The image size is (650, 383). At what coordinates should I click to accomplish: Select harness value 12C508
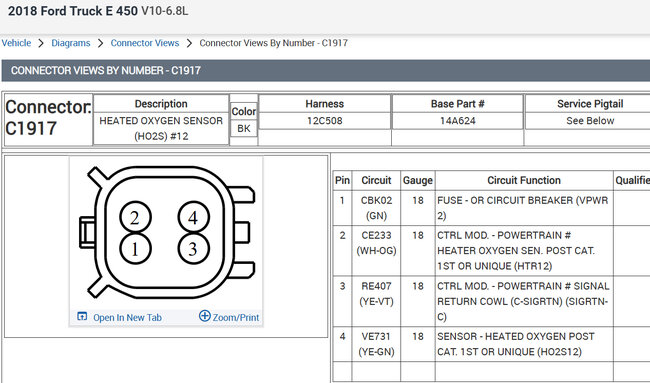coord(325,121)
